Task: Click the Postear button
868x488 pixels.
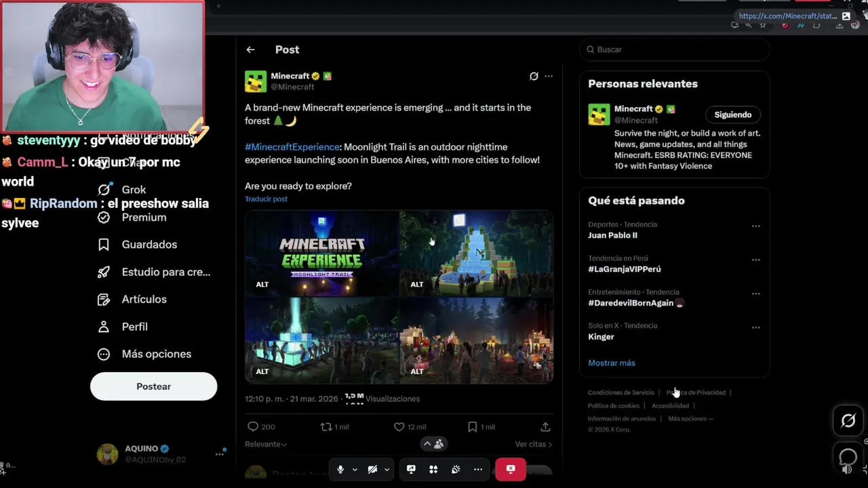Action: click(x=153, y=386)
